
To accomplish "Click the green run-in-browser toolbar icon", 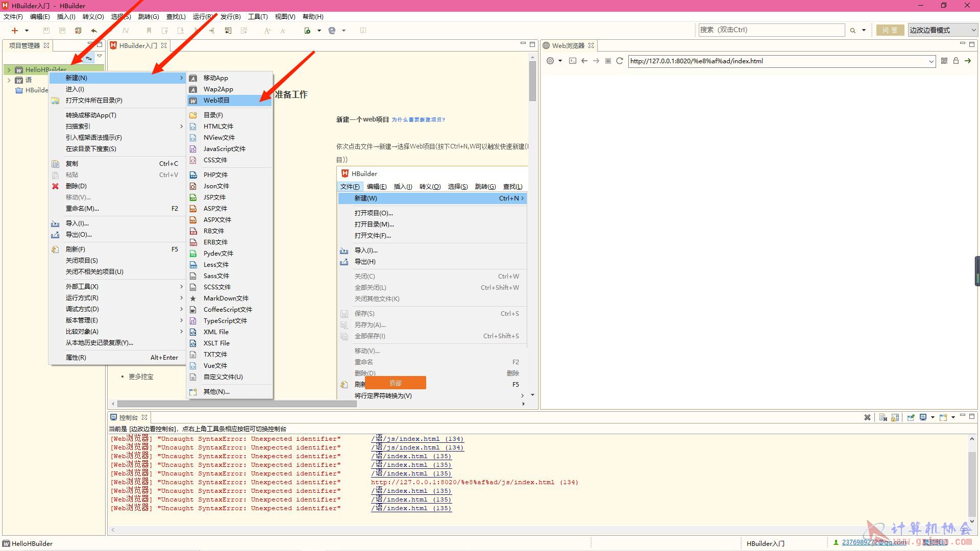I will [x=307, y=31].
